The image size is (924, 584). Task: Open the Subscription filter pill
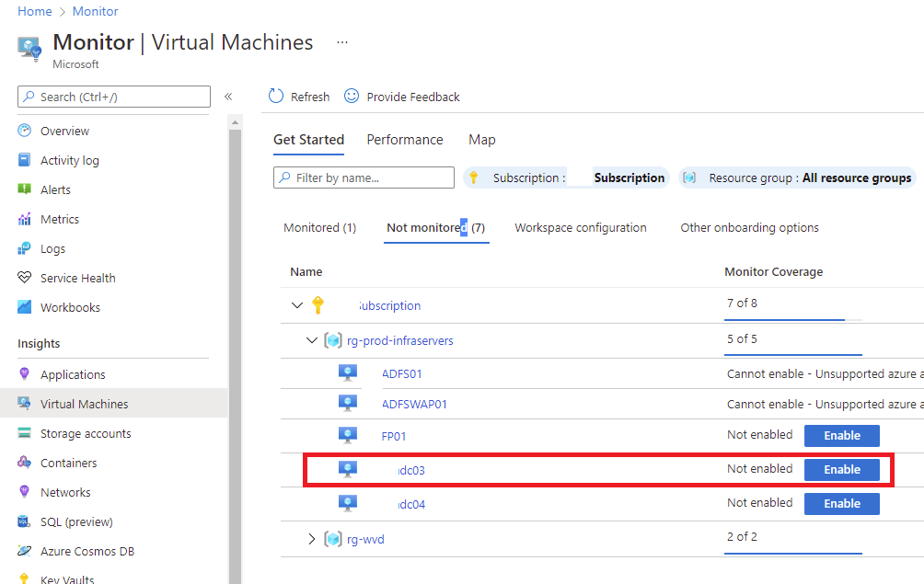pyautogui.click(x=566, y=177)
